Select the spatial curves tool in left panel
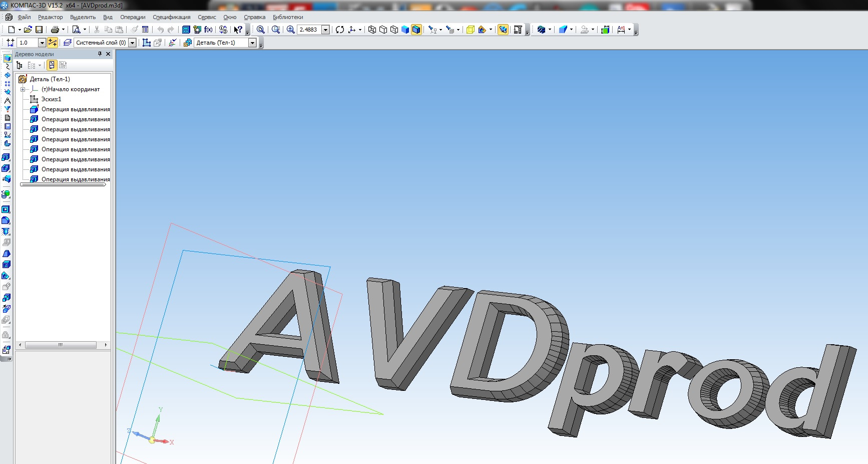Viewport: 868px width, 464px height. tap(7, 67)
